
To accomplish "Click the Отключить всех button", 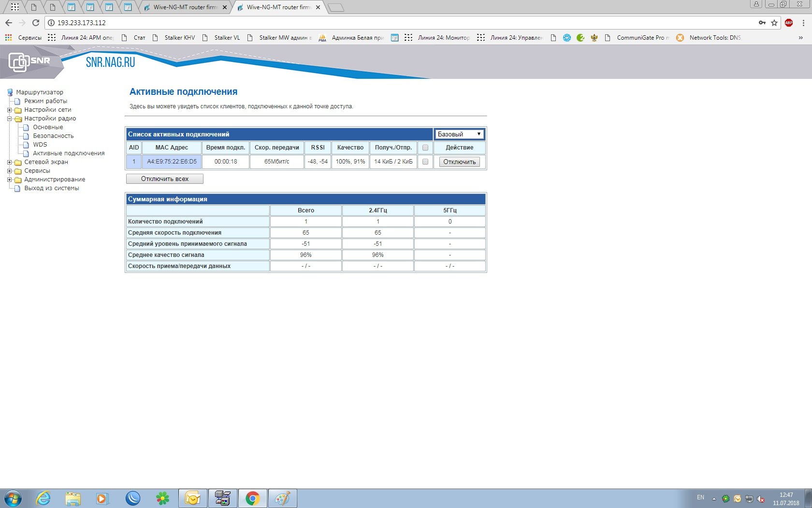I will click(x=165, y=179).
